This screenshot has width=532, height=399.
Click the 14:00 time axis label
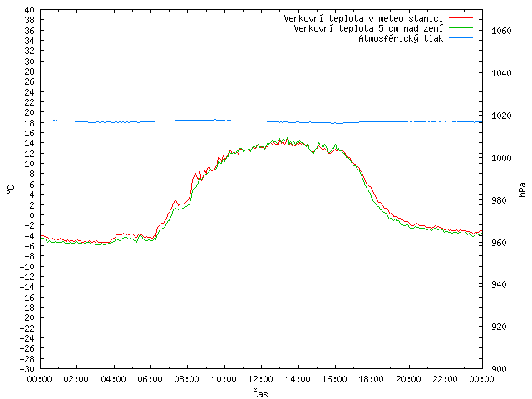point(298,379)
